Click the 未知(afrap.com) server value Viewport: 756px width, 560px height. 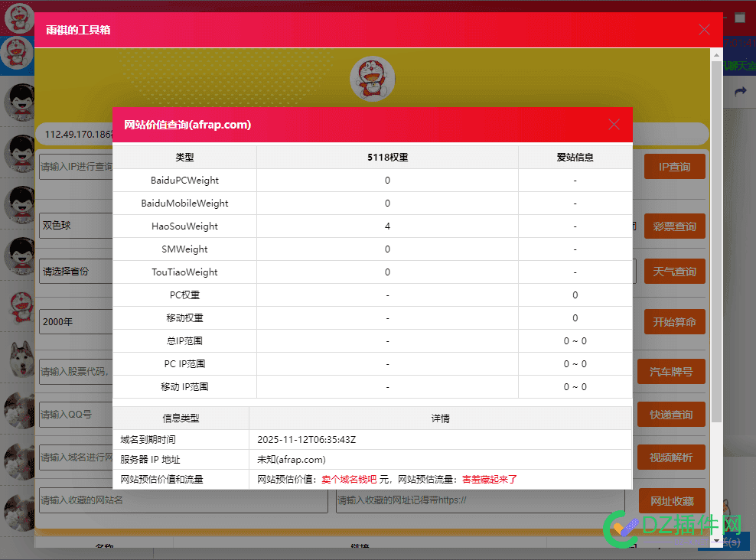click(292, 460)
